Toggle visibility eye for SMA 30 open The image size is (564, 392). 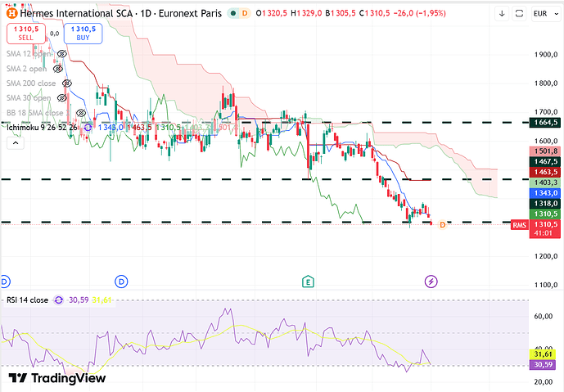[62, 98]
